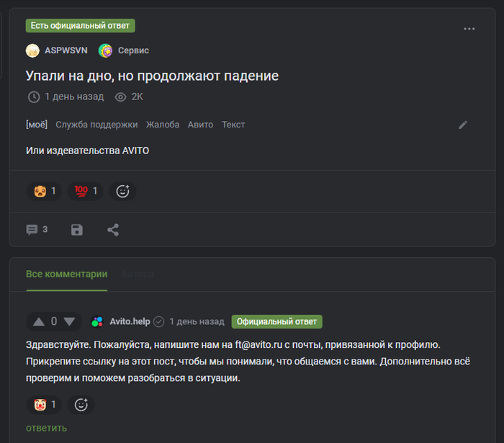Click the ответить reply link

(46, 428)
